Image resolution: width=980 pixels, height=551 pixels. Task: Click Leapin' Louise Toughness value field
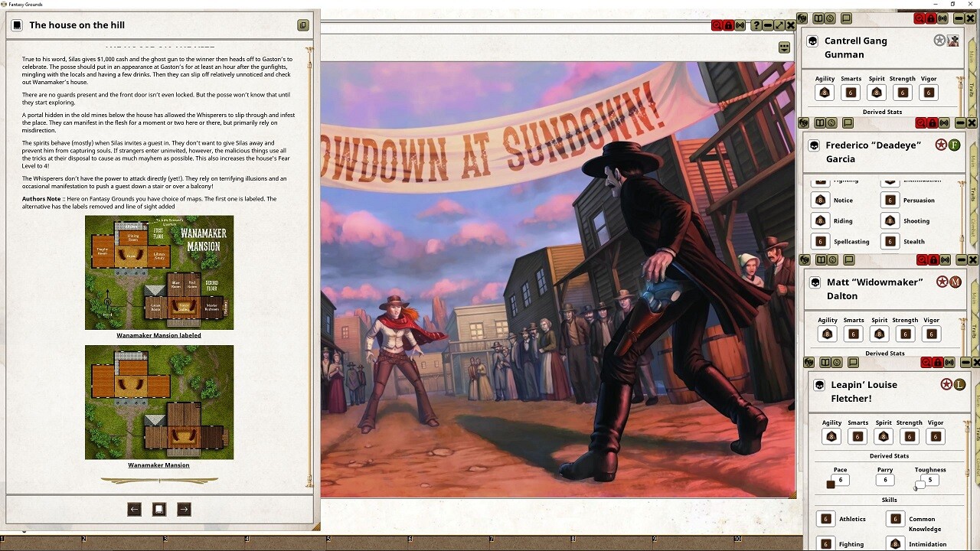pyautogui.click(x=929, y=480)
